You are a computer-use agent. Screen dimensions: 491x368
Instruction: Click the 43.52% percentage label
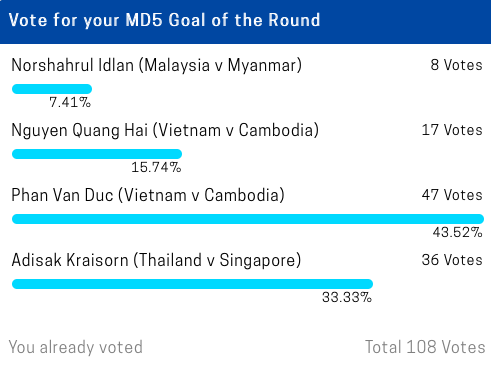(x=458, y=232)
